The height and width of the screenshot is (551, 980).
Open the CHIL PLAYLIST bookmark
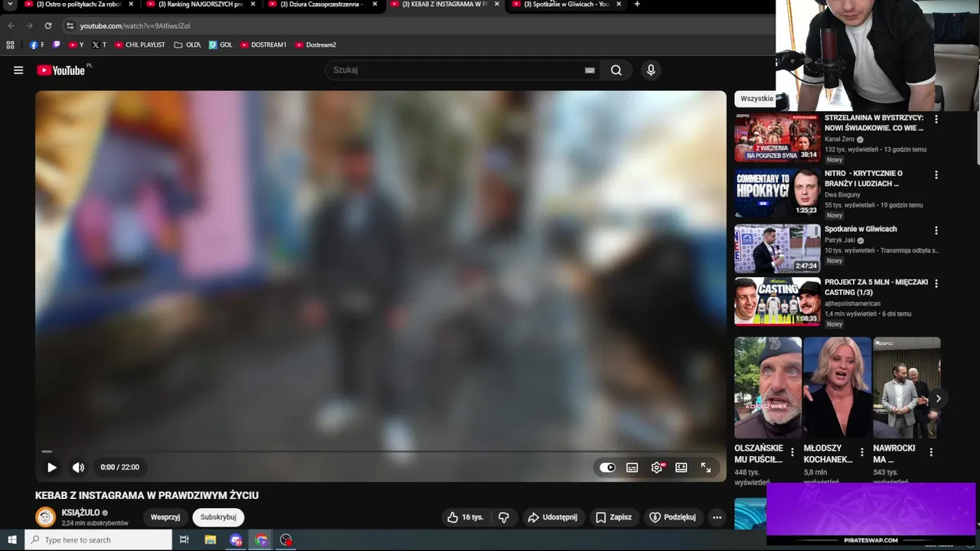click(x=140, y=45)
